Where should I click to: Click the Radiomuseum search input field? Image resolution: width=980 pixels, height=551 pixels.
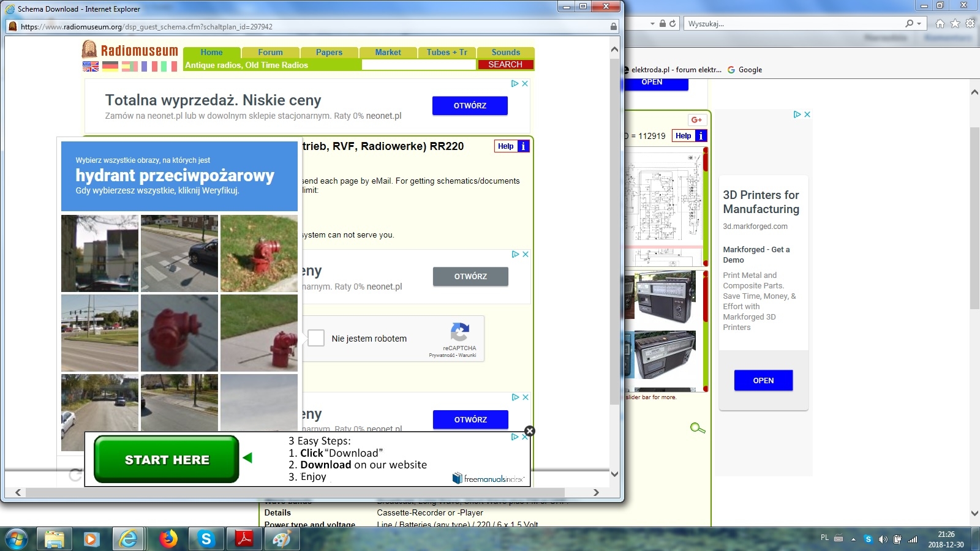[418, 64]
